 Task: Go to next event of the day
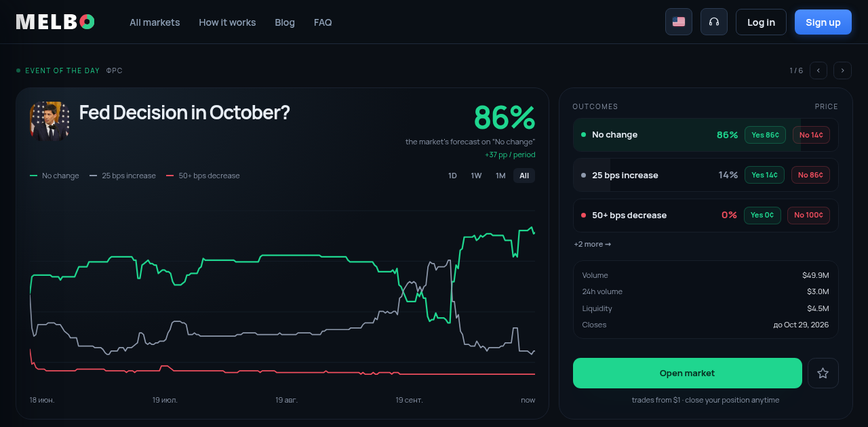click(x=843, y=70)
